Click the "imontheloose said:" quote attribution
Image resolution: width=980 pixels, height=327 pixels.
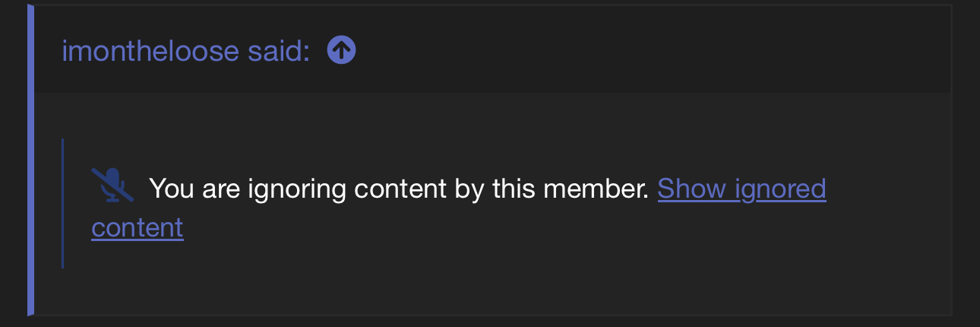(x=185, y=52)
